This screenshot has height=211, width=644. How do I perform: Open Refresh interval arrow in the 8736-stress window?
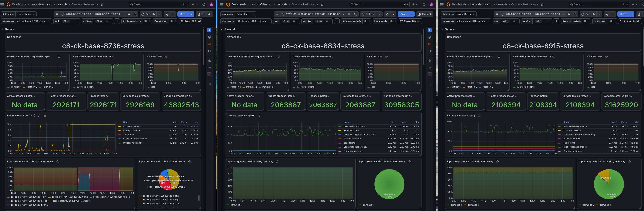159,14
